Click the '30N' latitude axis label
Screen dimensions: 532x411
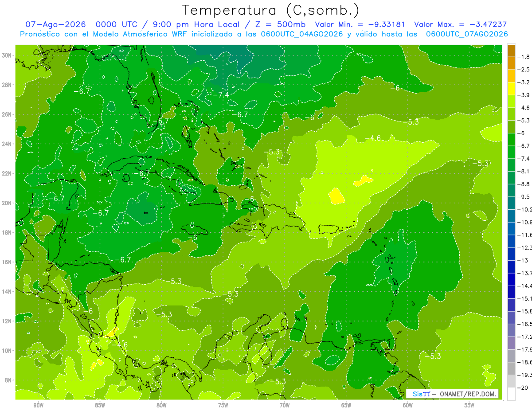[8, 55]
